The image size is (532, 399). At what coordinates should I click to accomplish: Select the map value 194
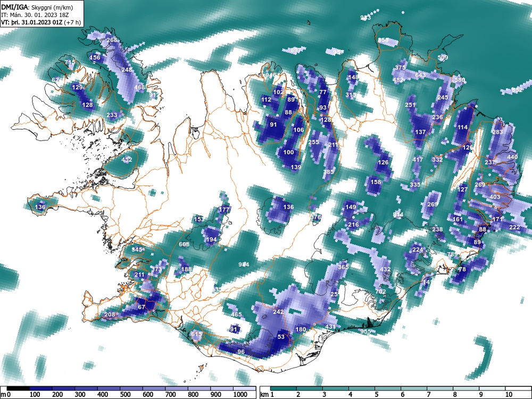click(x=211, y=239)
